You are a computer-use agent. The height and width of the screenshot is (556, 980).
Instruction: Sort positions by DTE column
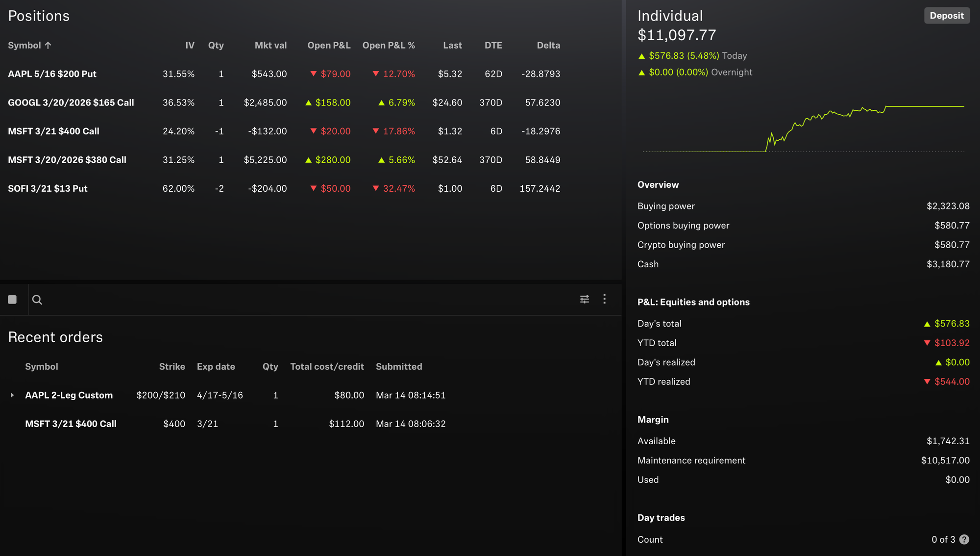click(x=493, y=45)
